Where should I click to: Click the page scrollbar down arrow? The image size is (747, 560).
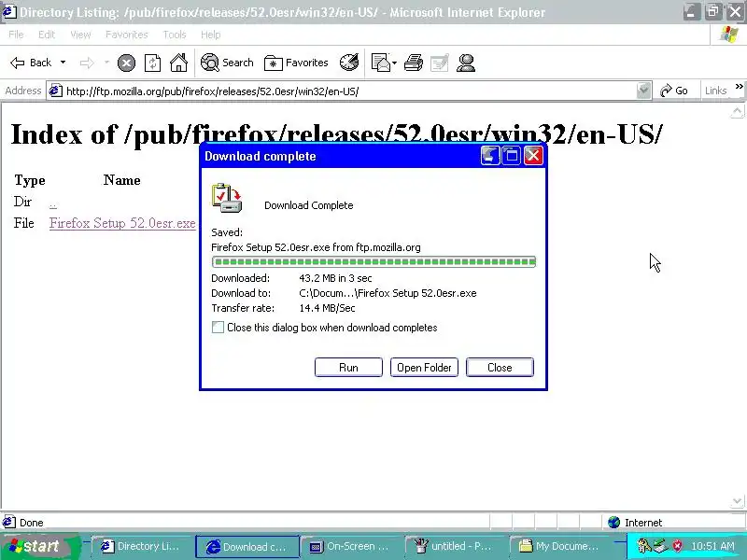(737, 501)
